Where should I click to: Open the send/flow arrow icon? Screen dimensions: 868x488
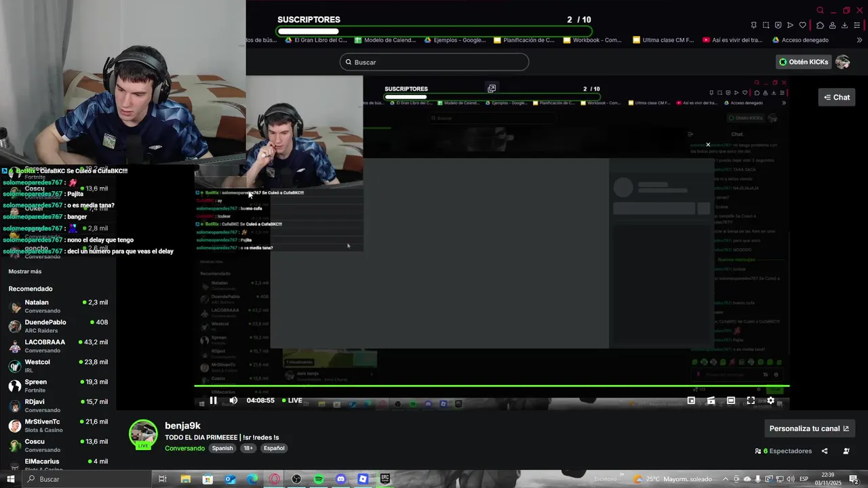(x=790, y=25)
